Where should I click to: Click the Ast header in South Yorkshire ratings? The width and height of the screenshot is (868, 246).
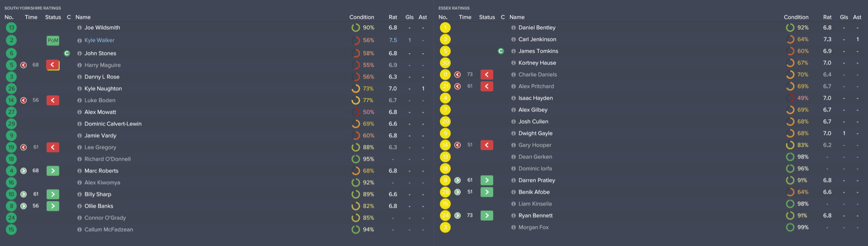pyautogui.click(x=423, y=17)
